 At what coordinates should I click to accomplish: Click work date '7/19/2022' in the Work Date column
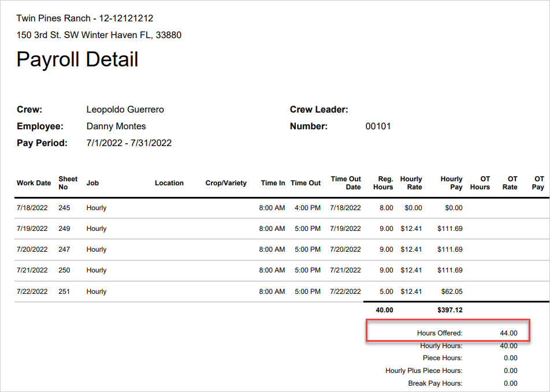click(32, 229)
